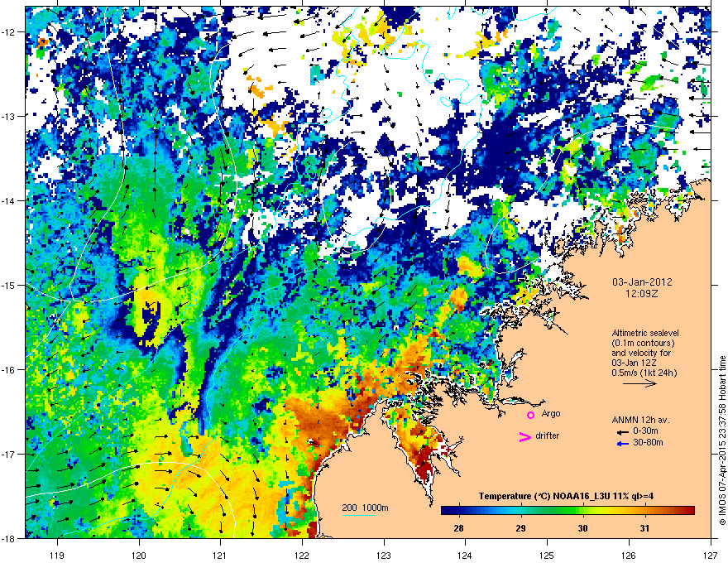Click the longitude axis label 122
The width and height of the screenshot is (728, 563).
(x=302, y=555)
